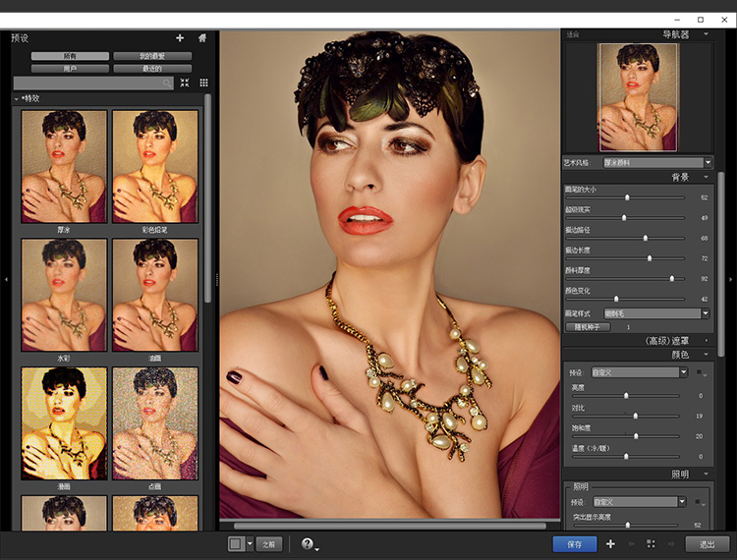The width and height of the screenshot is (737, 560).
Task: Adjust the 温度 (冷/暖) slider
Action: tap(626, 456)
